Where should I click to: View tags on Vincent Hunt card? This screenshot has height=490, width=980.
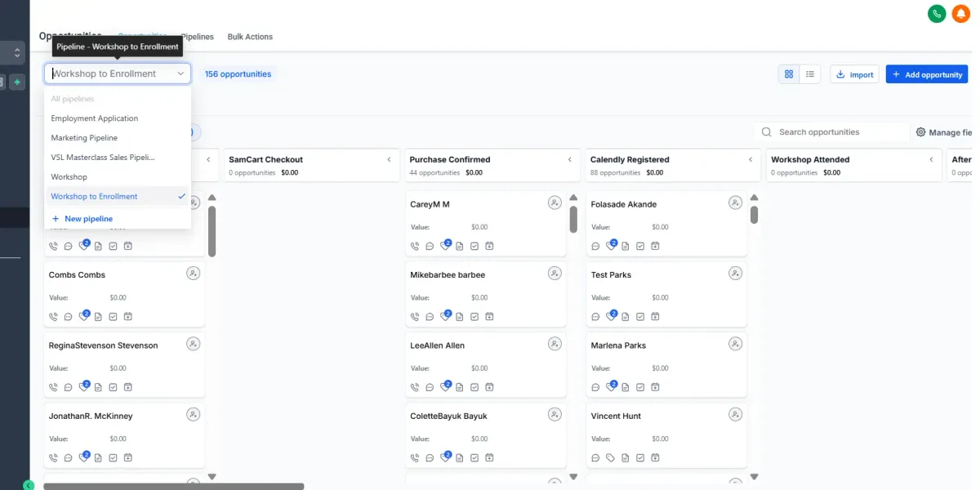tap(611, 458)
